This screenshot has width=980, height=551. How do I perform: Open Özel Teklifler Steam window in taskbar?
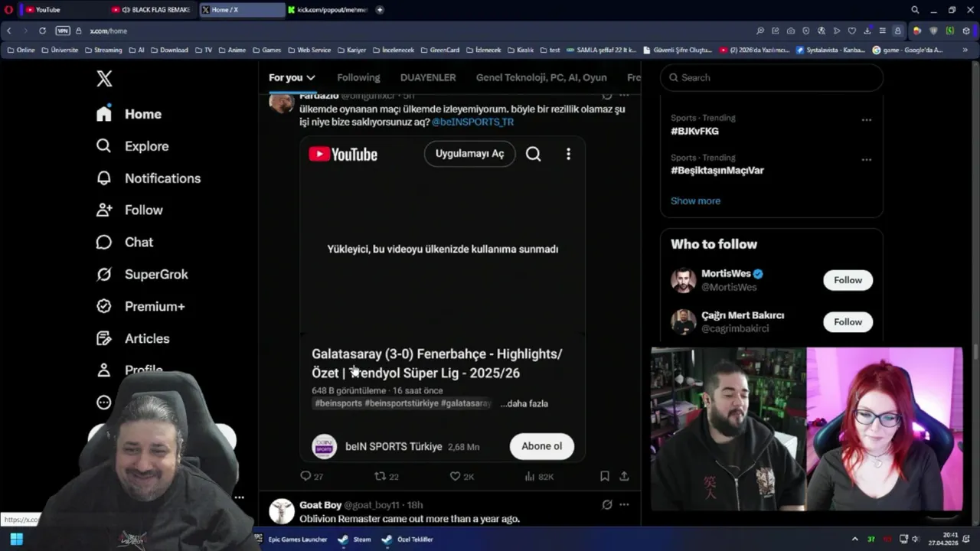click(x=407, y=540)
